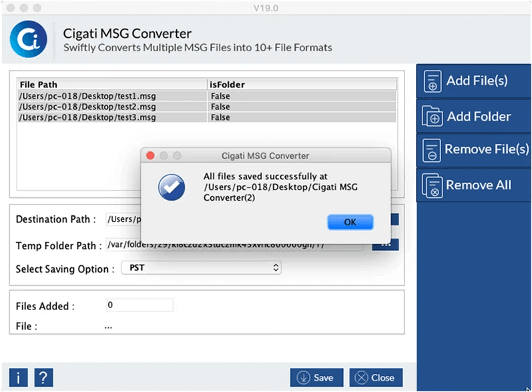
Task: Browse for the Temp Folder Path
Action: tap(385, 245)
